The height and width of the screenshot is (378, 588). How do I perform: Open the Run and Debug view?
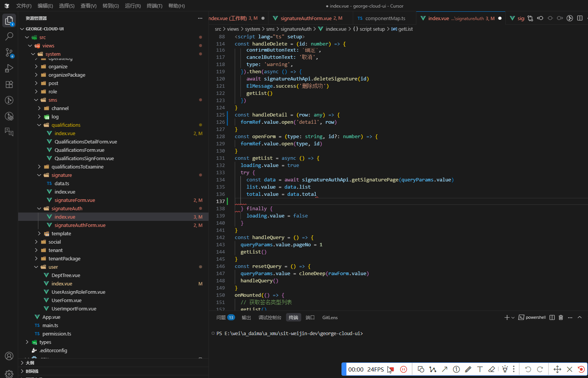[x=9, y=68]
